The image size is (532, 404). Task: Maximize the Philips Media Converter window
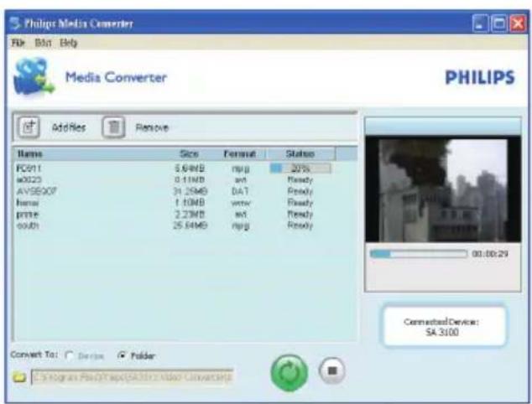499,23
